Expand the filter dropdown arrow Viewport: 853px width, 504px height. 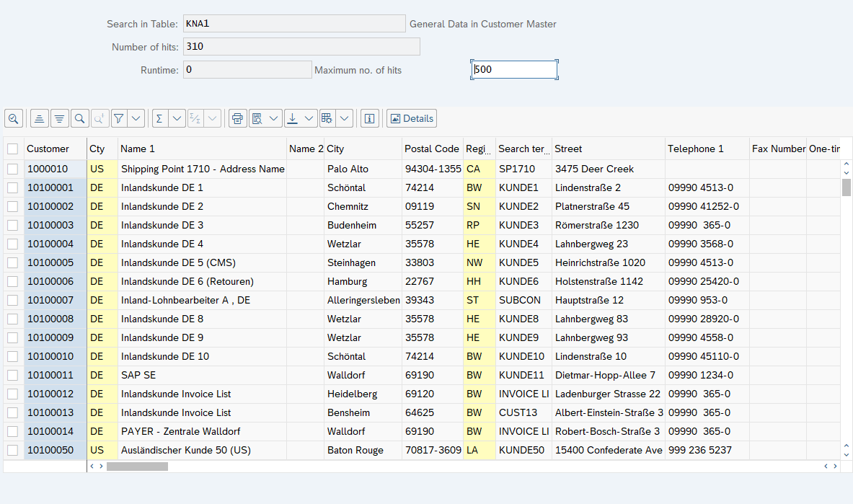tap(136, 118)
